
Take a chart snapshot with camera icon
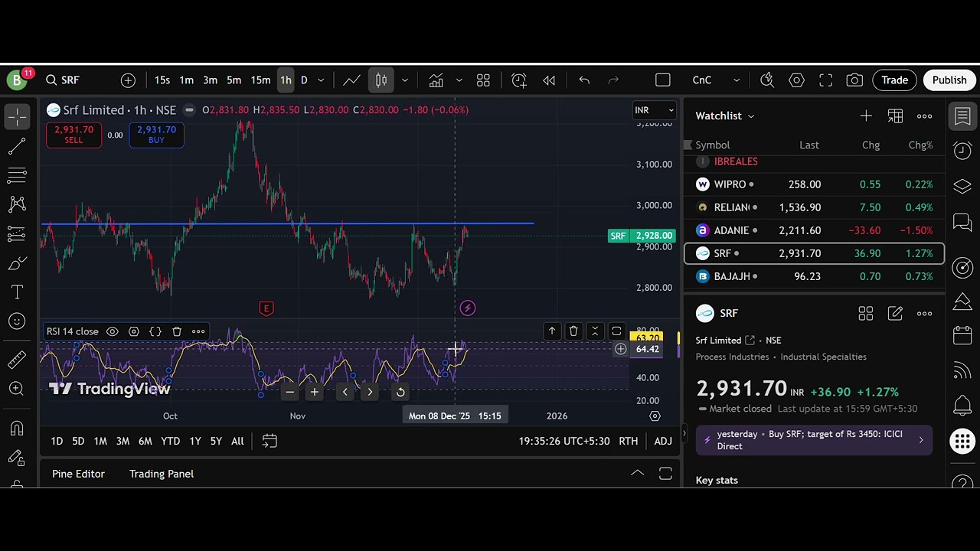click(854, 80)
